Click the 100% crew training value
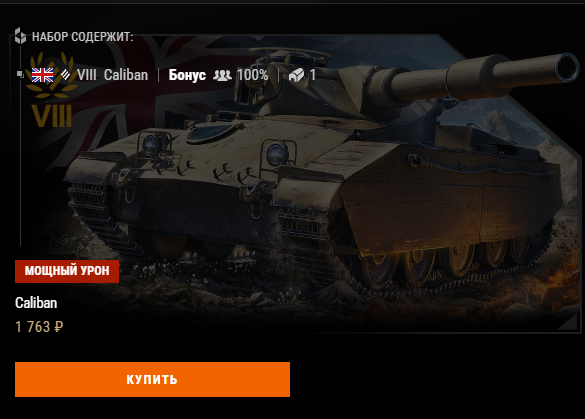 pyautogui.click(x=253, y=75)
